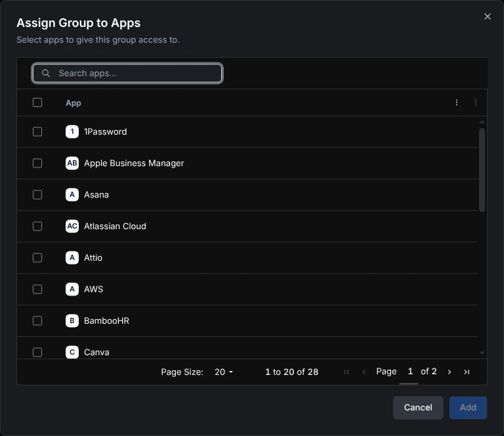The height and width of the screenshot is (436, 504).
Task: Click the AWS app name
Action: (x=94, y=289)
